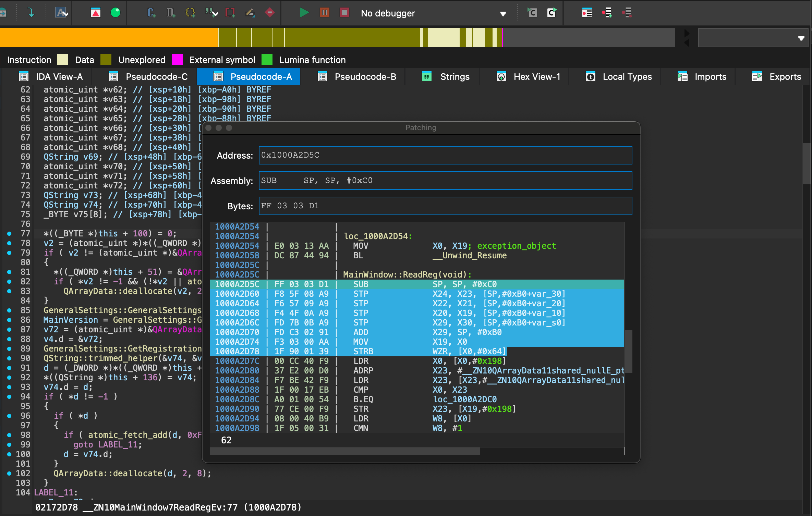Open the breakpoint list toolbar icon
This screenshot has width=812, height=516.
(587, 13)
